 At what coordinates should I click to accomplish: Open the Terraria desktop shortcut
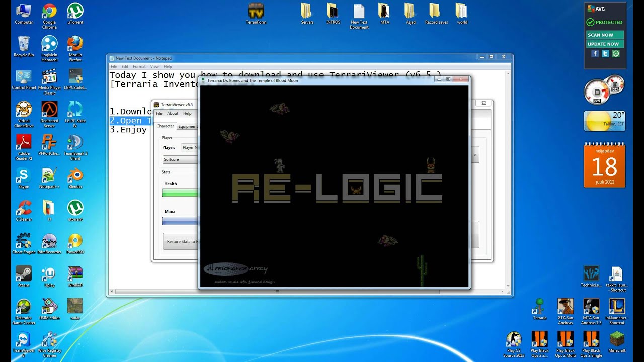pyautogui.click(x=540, y=309)
